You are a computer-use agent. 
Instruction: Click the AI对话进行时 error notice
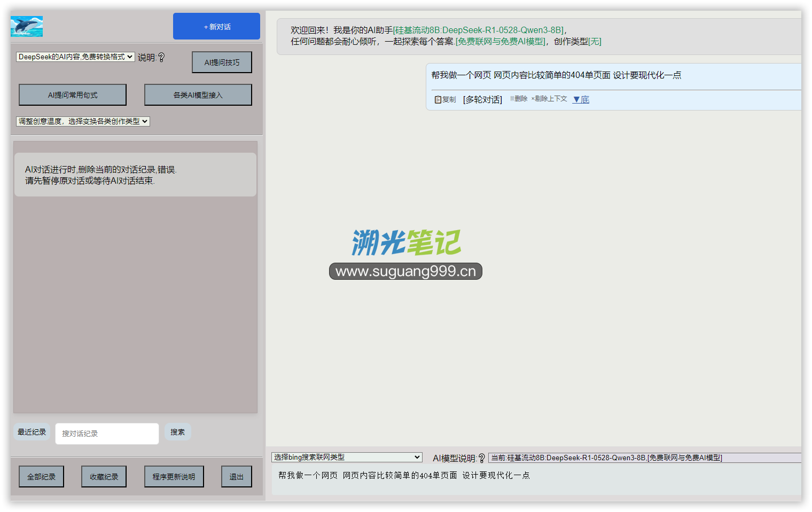(135, 175)
